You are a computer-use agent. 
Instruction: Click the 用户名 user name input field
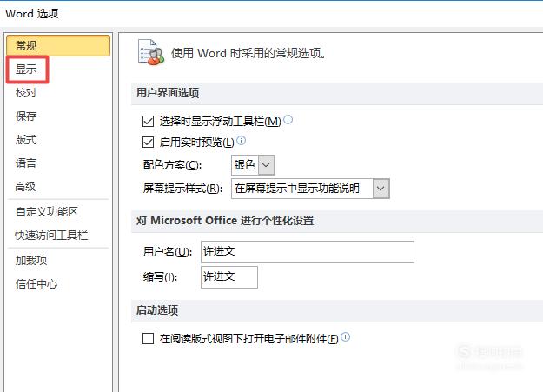pyautogui.click(x=308, y=252)
